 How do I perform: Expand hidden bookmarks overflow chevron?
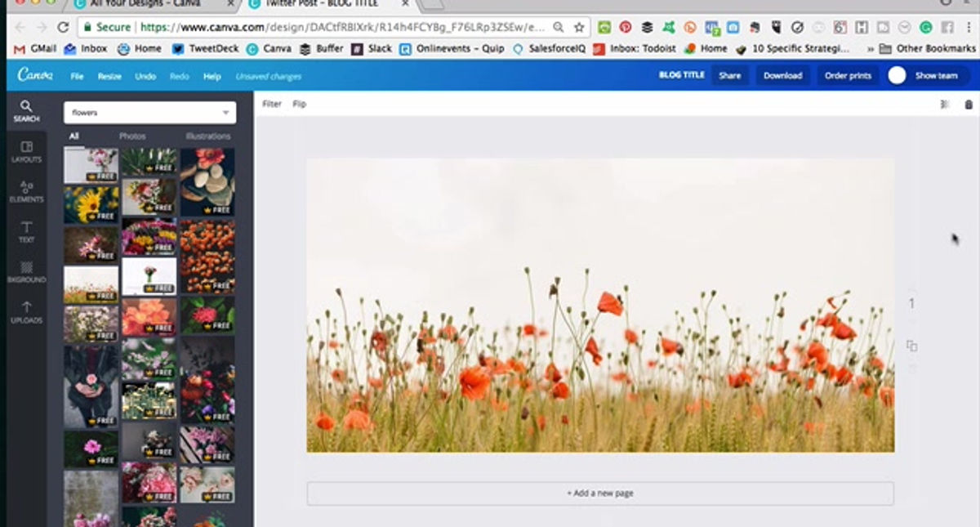tap(870, 48)
